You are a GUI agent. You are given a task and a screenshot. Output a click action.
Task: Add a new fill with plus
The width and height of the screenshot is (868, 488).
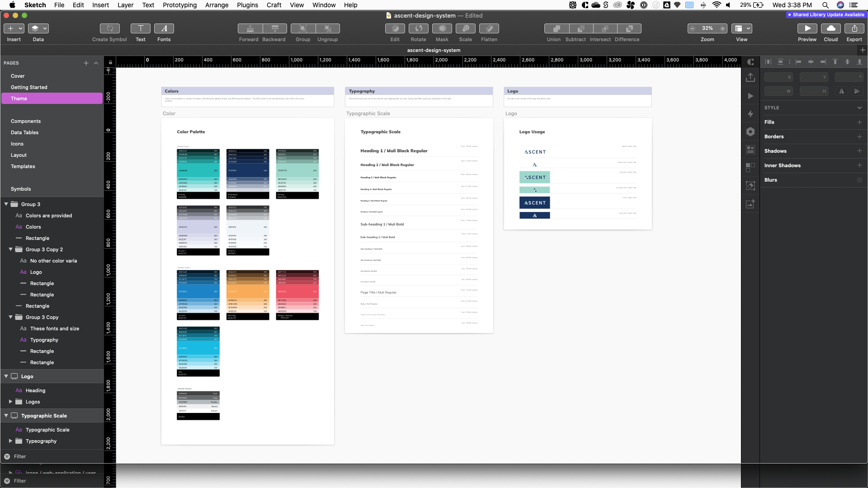pyautogui.click(x=859, y=122)
